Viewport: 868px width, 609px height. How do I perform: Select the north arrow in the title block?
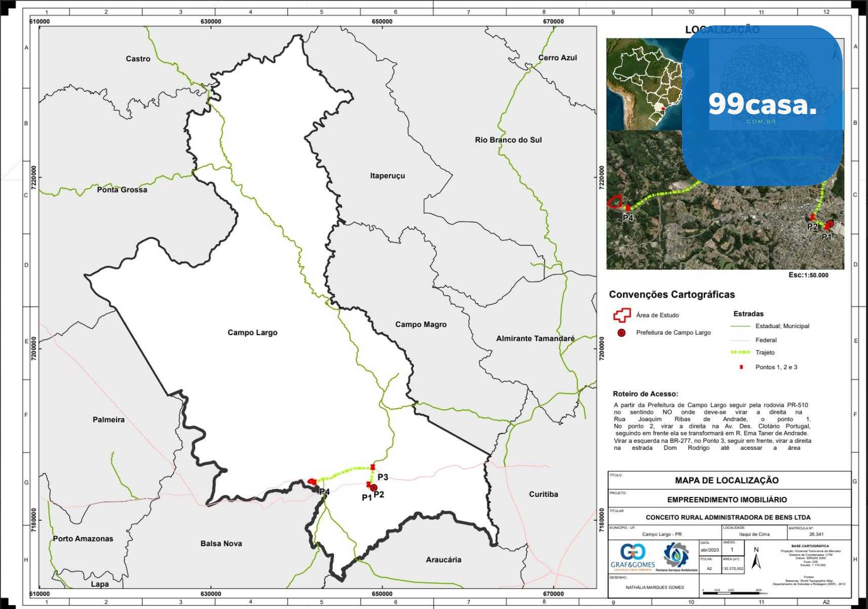tap(756, 559)
